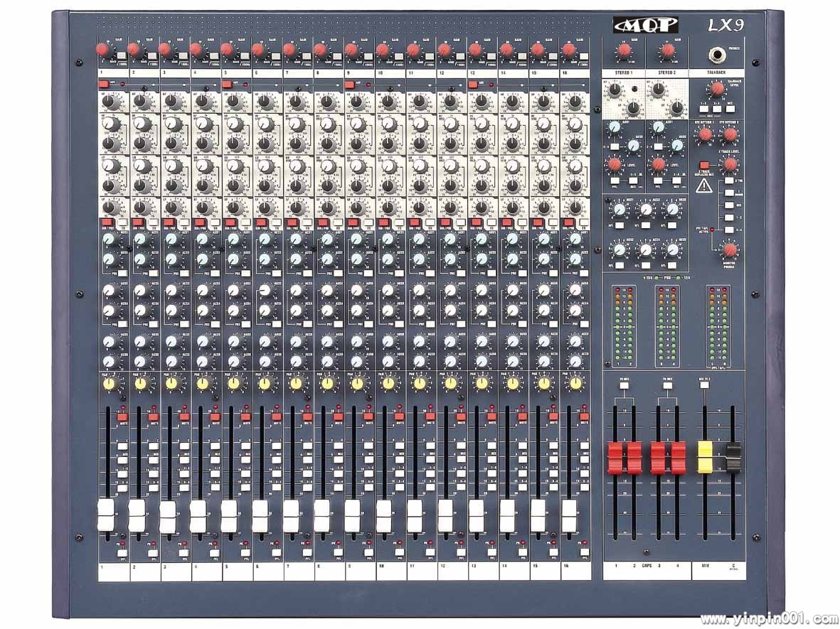
Task: Click the red group 1 fader
Action: click(x=615, y=458)
